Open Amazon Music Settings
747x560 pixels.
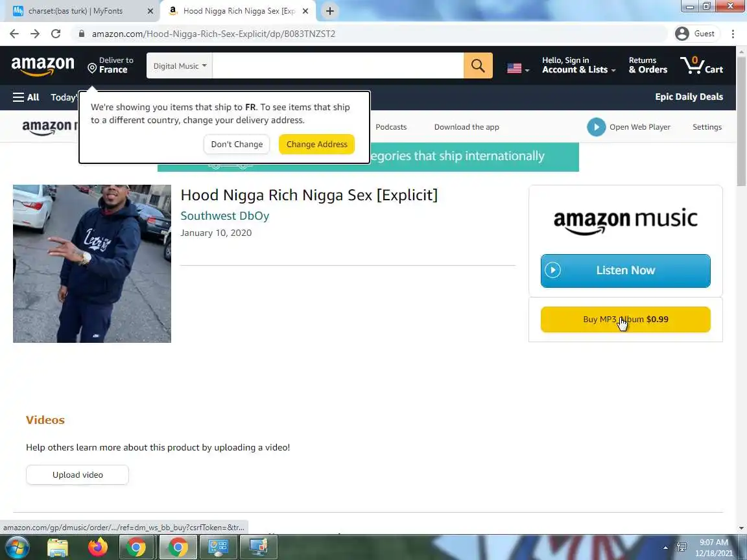point(707,127)
